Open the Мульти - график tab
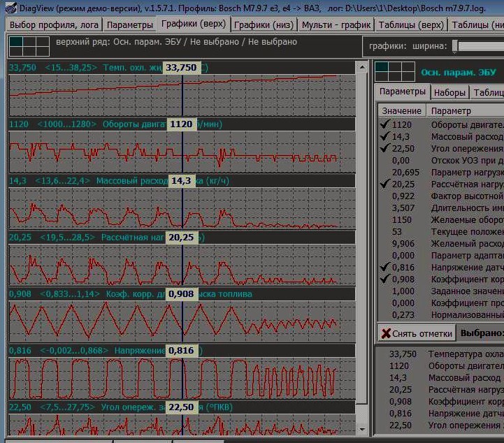 point(336,25)
